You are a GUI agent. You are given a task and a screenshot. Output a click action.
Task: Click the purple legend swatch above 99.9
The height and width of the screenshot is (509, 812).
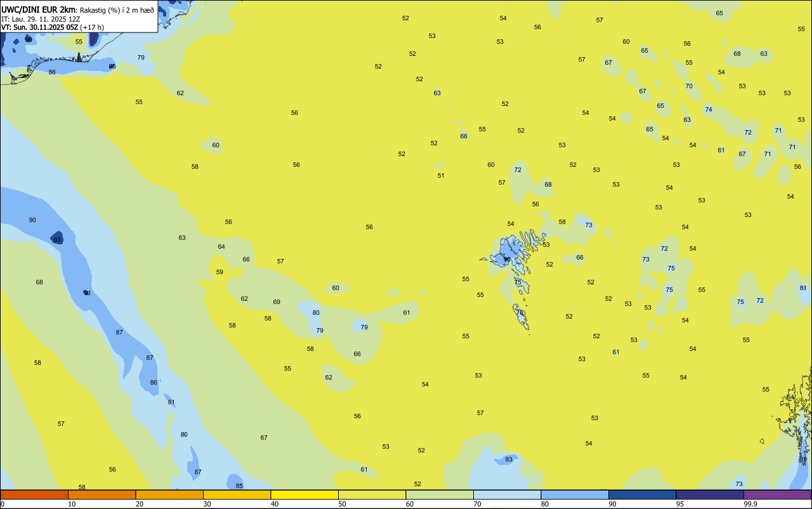pos(778,494)
